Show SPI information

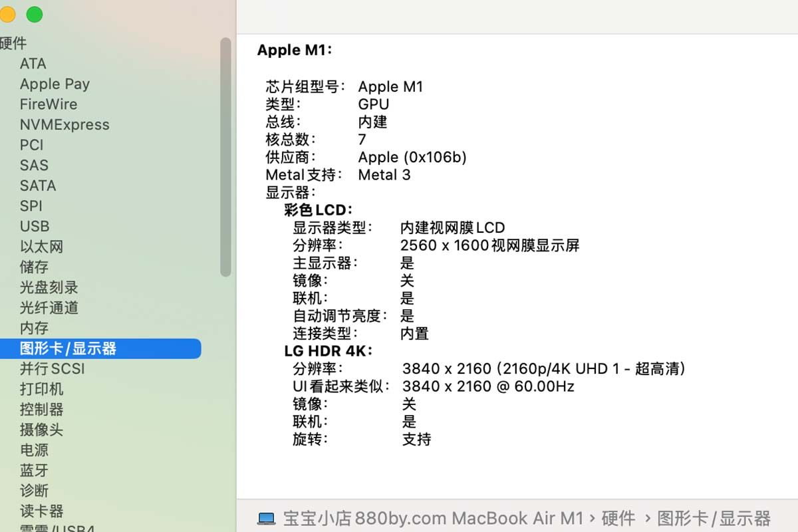click(31, 206)
